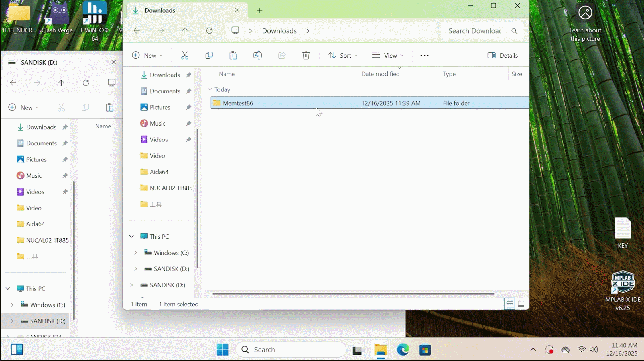
Task: Click the Copy icon in Downloads toolbar
Action: point(209,55)
